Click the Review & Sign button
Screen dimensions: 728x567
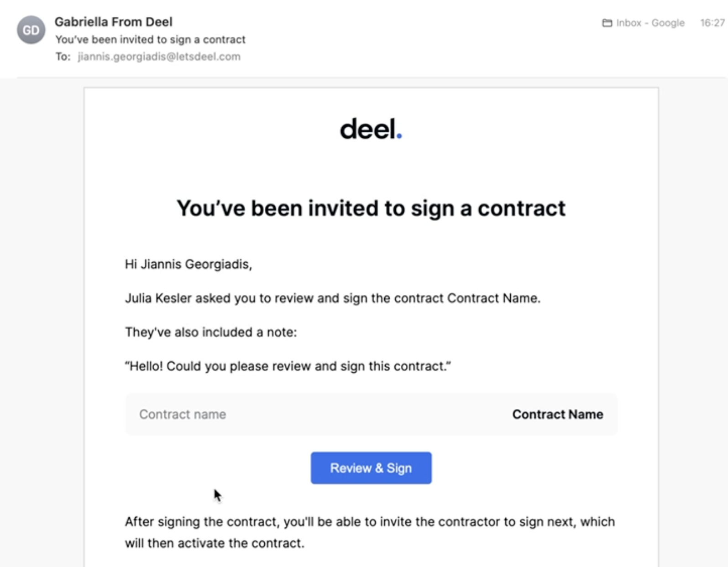371,468
